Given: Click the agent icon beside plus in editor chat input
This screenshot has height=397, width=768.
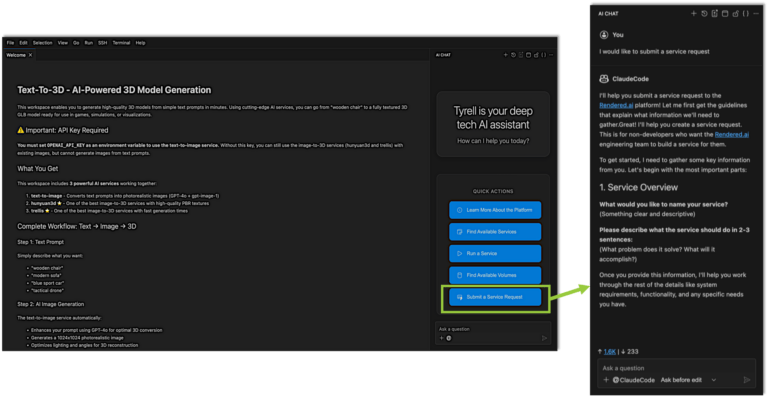Looking at the screenshot, I should coord(449,338).
